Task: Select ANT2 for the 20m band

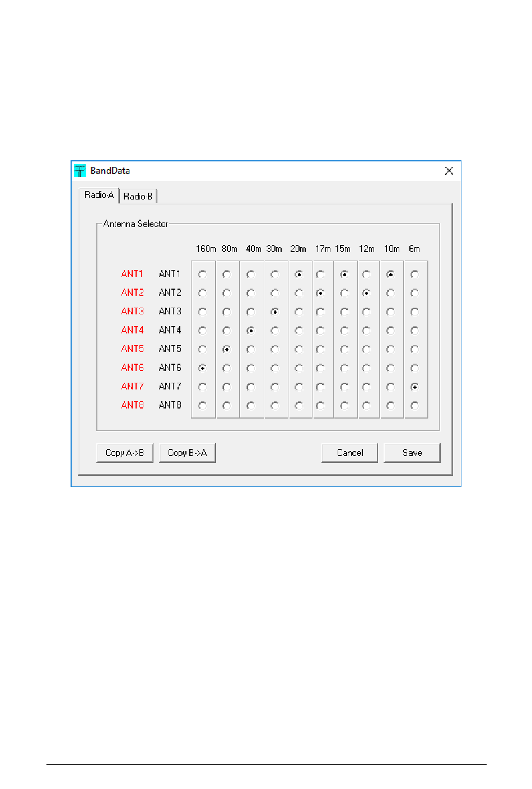Action: point(299,293)
